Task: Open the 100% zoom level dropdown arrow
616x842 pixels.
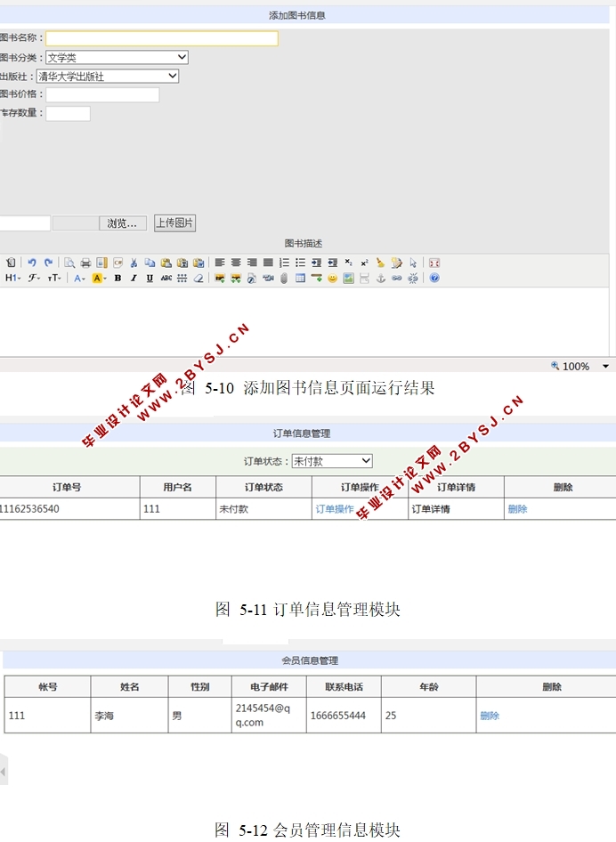Action: [605, 366]
